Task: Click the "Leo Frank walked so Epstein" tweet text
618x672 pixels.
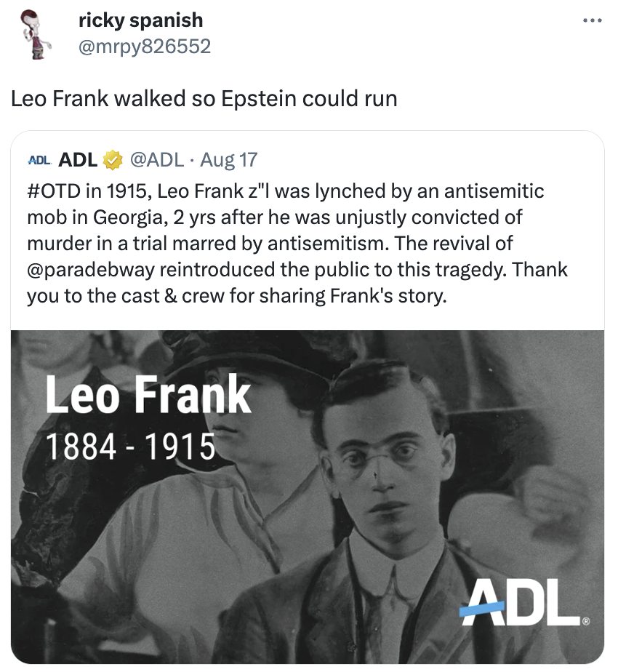Action: tap(204, 98)
